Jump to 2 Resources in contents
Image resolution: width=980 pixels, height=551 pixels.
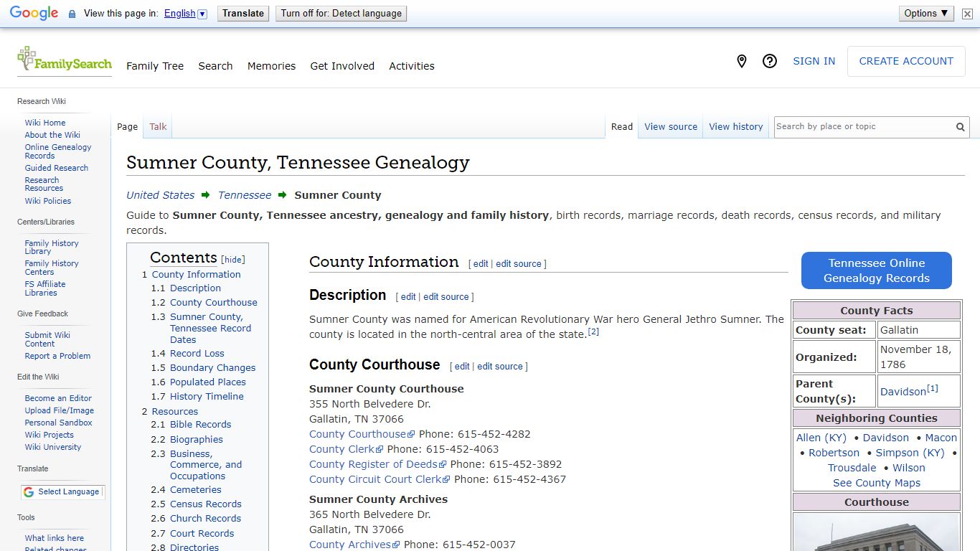[x=170, y=412]
